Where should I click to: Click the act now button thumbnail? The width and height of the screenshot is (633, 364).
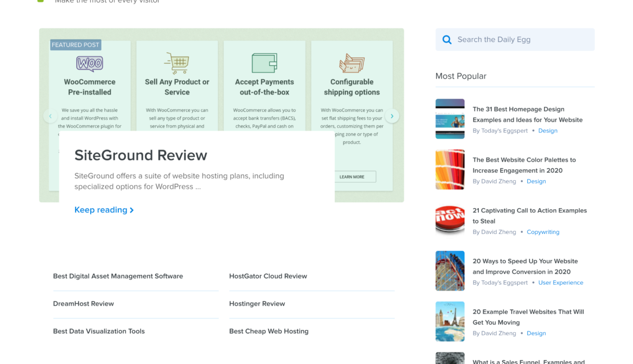click(x=450, y=220)
